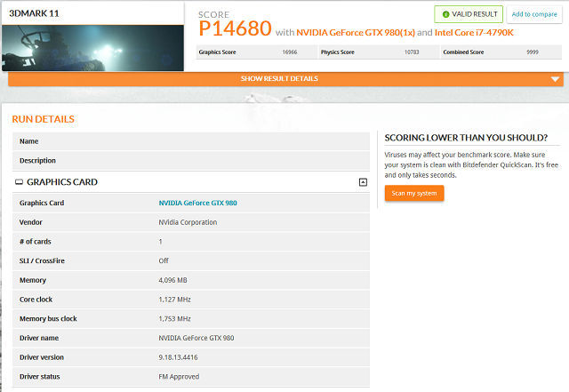Viewport: 569px width, 392px height.
Task: Click the green Valid Result check icon
Action: tap(445, 14)
